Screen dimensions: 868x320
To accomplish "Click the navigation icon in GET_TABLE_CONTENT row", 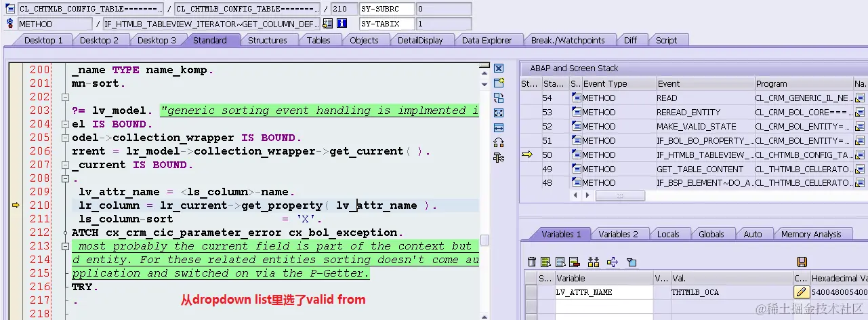I will pos(860,169).
